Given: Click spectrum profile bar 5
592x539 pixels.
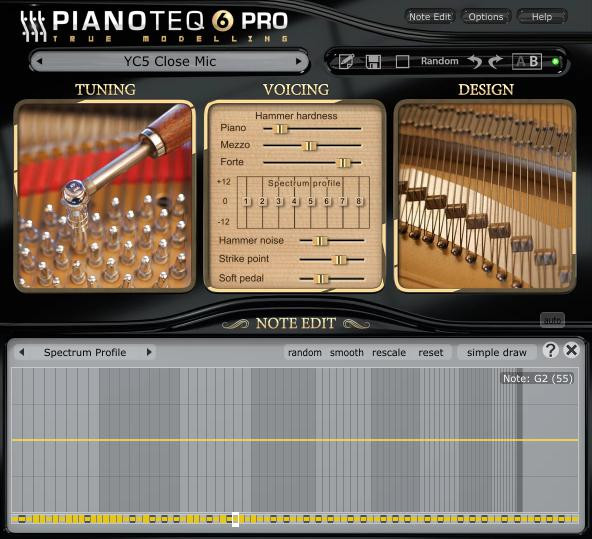Looking at the screenshot, I should pyautogui.click(x=310, y=202).
